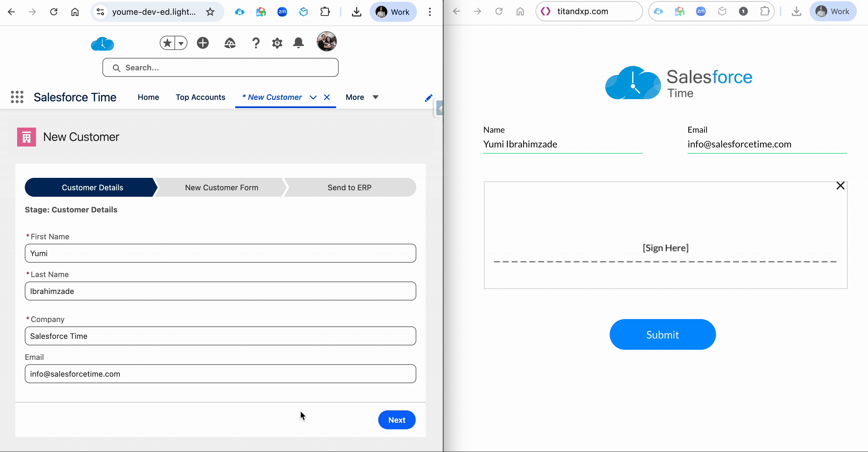868x452 pixels.
Task: Open the Salesforce Setup gear
Action: (x=277, y=43)
